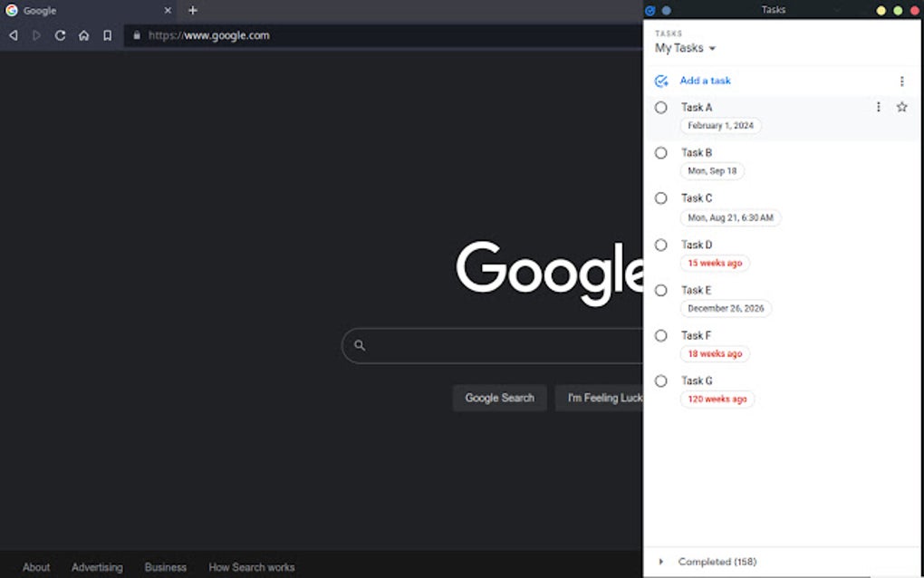
Task: Open the Advertising footer link
Action: [97, 567]
